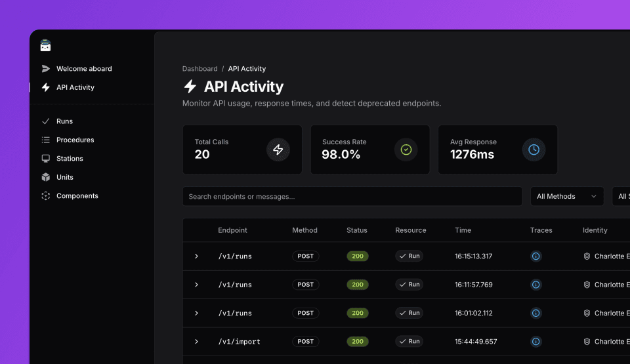630x364 pixels.
Task: Click the Run resource badge in first row
Action: (x=409, y=256)
